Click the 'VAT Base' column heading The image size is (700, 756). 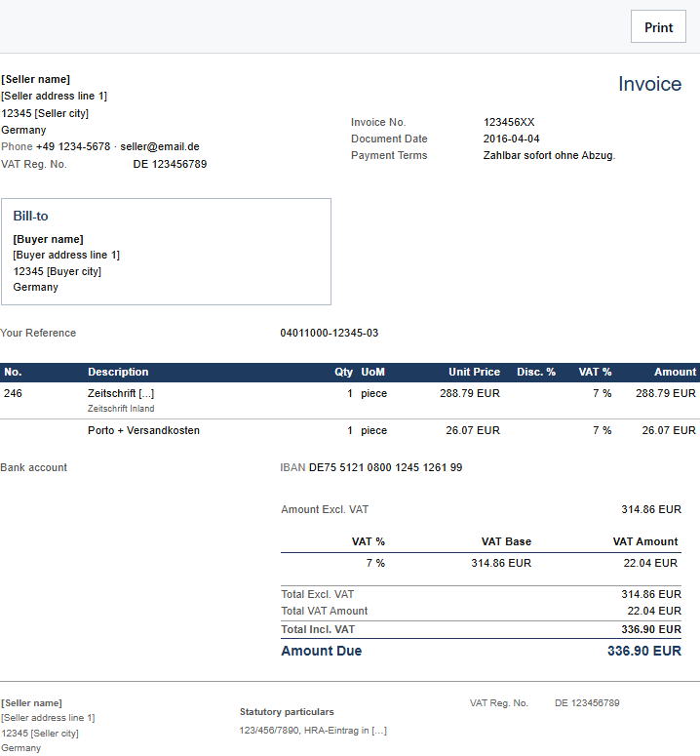[506, 542]
